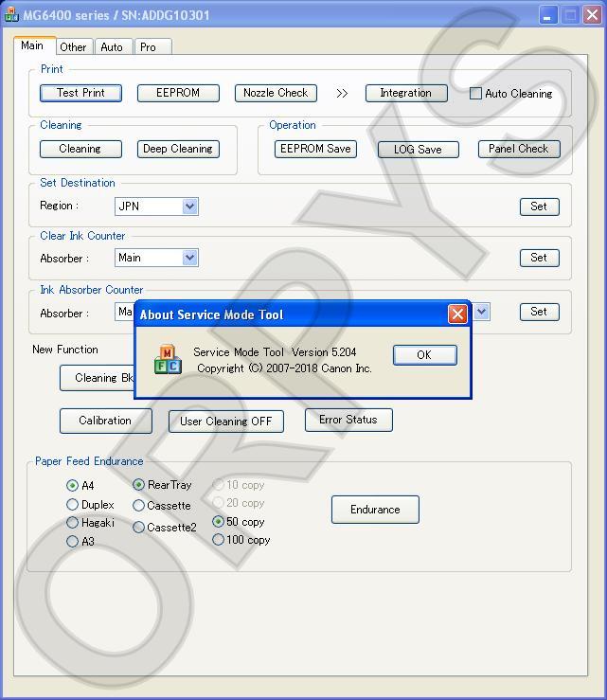Viewport: 607px width, 700px height.
Task: Minimize the MG6400 series window
Action: click(x=547, y=15)
